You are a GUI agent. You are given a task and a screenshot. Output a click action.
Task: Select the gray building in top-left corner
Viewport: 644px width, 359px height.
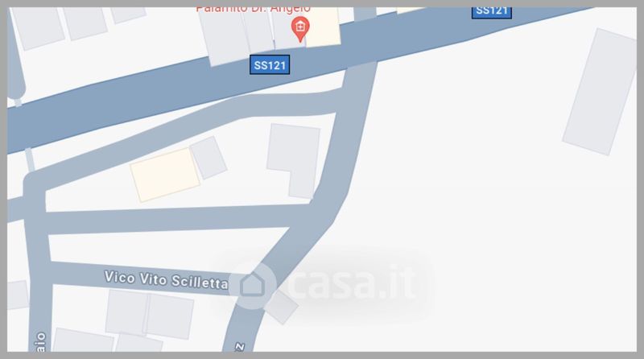coord(37,28)
